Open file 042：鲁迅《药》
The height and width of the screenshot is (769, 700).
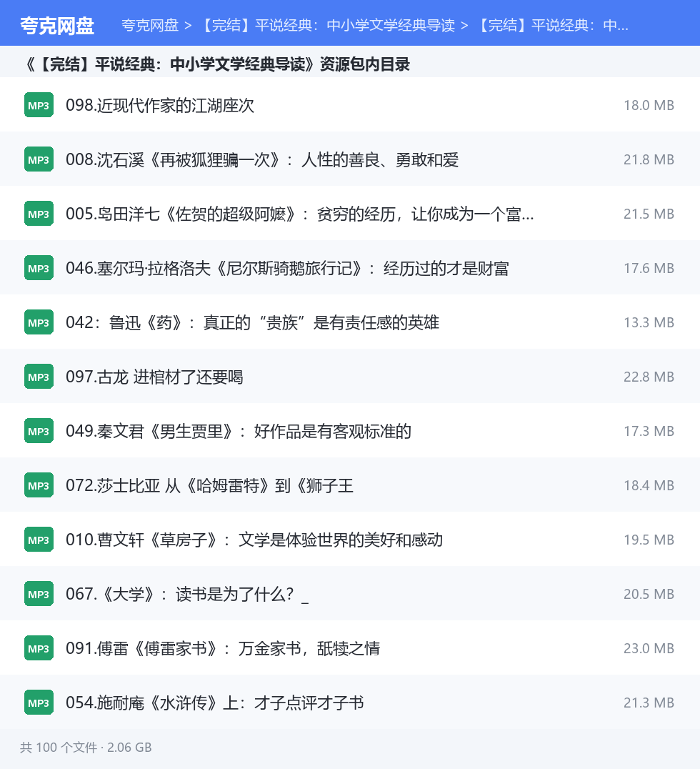tap(252, 322)
